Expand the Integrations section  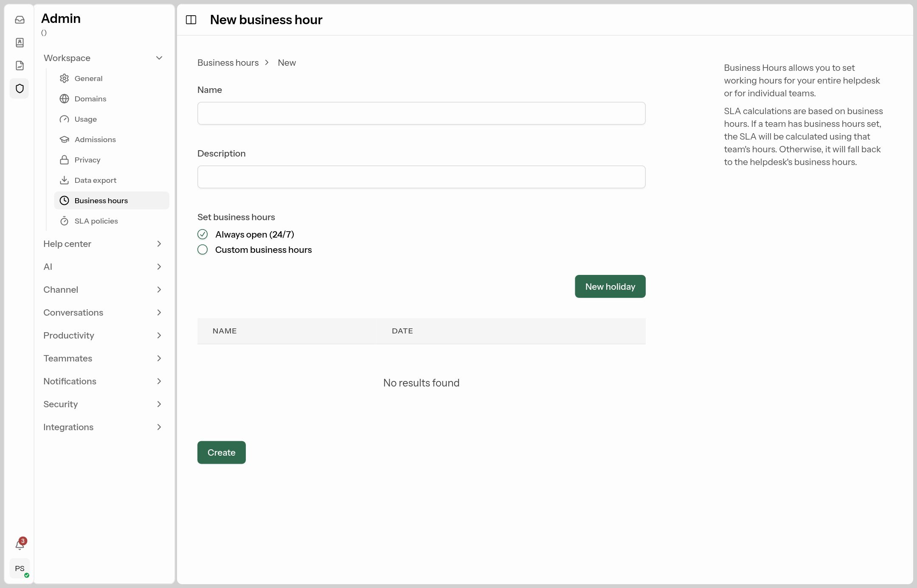(103, 427)
